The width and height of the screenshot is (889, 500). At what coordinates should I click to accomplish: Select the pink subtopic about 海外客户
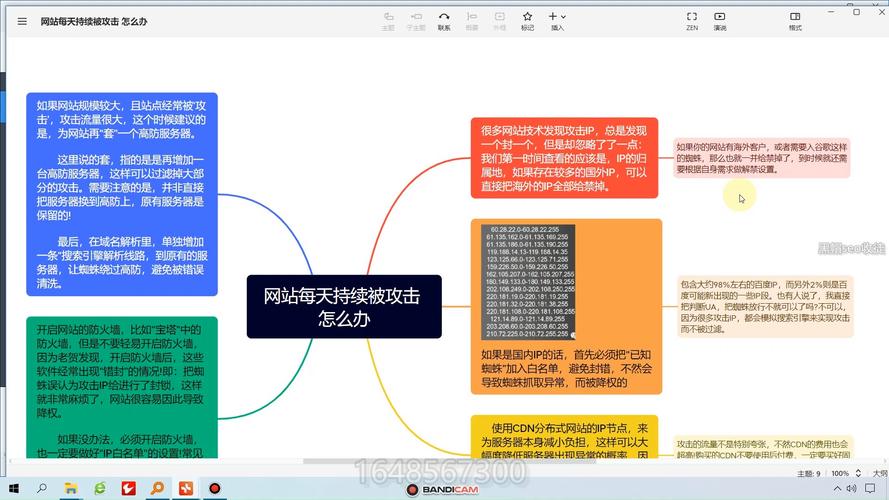[x=761, y=158]
